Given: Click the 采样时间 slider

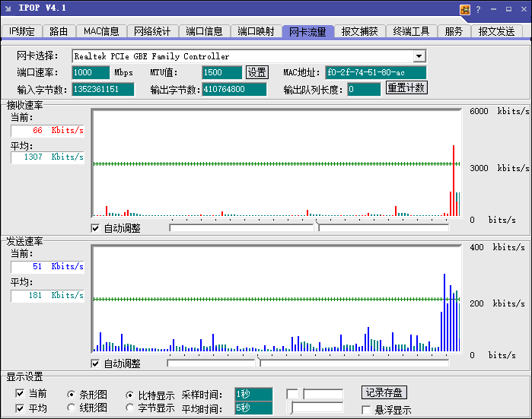Looking at the screenshot, I should click(x=315, y=394).
